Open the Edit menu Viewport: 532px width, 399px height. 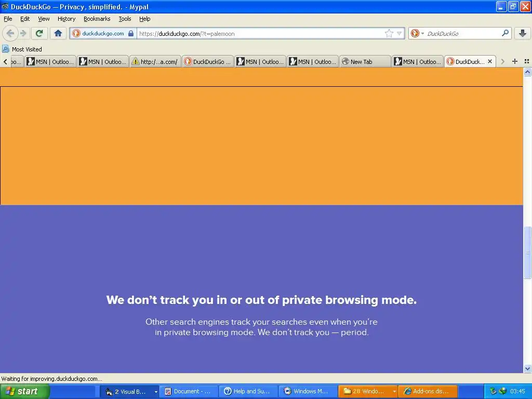pyautogui.click(x=25, y=19)
